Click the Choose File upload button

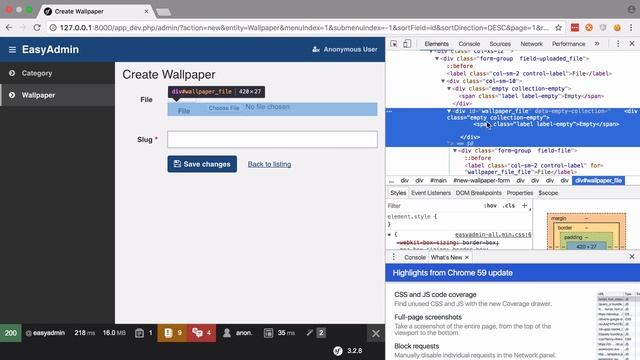click(224, 108)
